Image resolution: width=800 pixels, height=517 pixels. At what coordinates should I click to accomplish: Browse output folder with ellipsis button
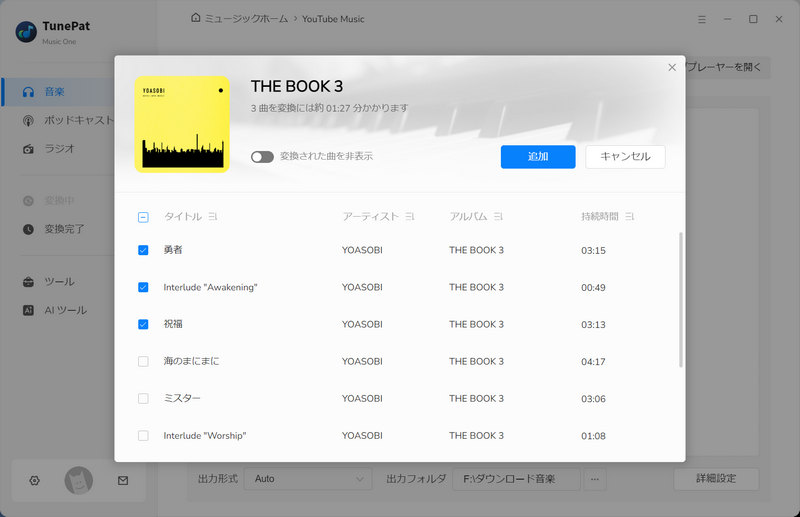[x=595, y=479]
